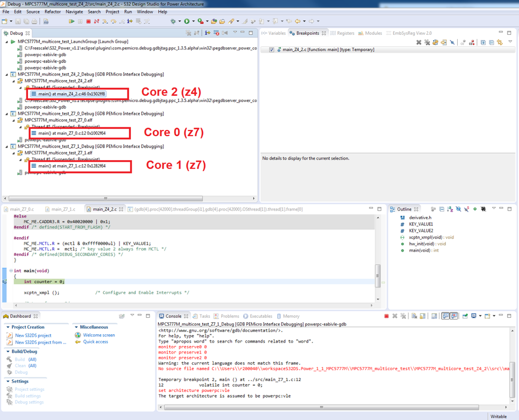Collapse MPC5777M_multicore_test_Z4_2_Debug tree node

coord(7,74)
